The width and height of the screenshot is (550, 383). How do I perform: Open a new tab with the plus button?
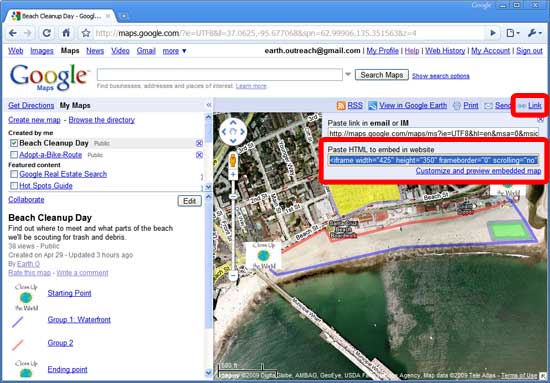pyautogui.click(x=123, y=16)
